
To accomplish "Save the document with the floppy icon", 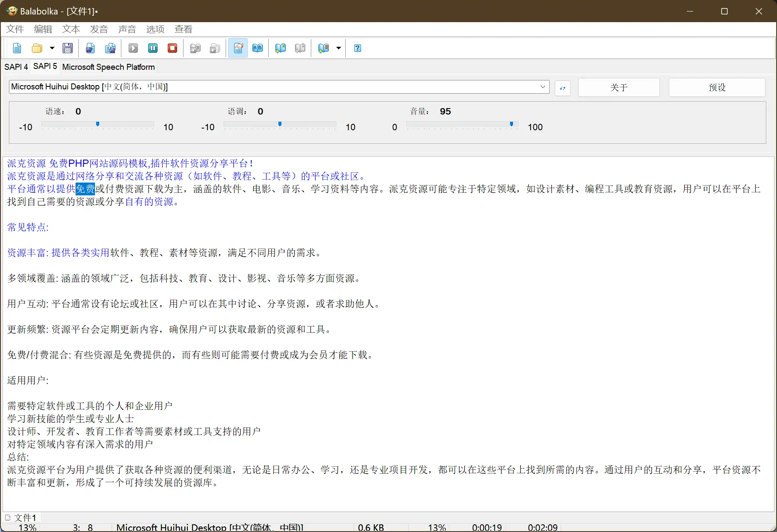I will point(68,48).
